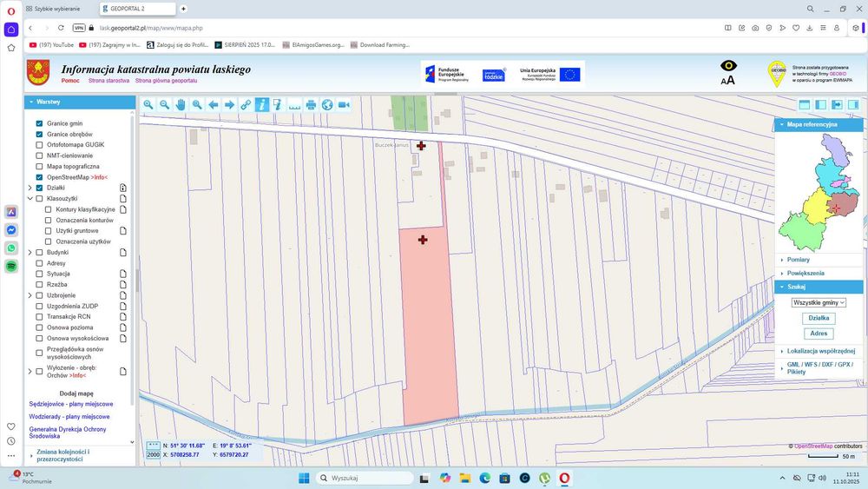Click the right-panel layout icon
The height and width of the screenshot is (489, 868).
point(853,105)
